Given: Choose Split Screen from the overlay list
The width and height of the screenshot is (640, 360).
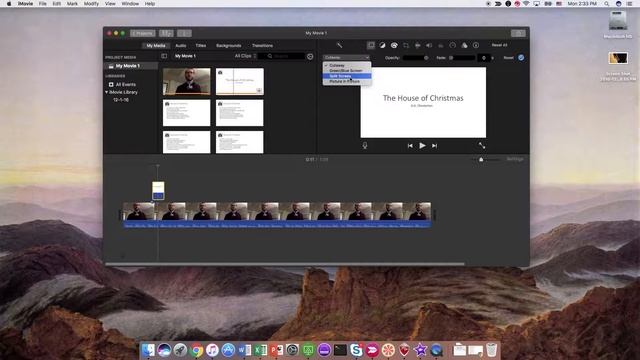Looking at the screenshot, I should (347, 76).
